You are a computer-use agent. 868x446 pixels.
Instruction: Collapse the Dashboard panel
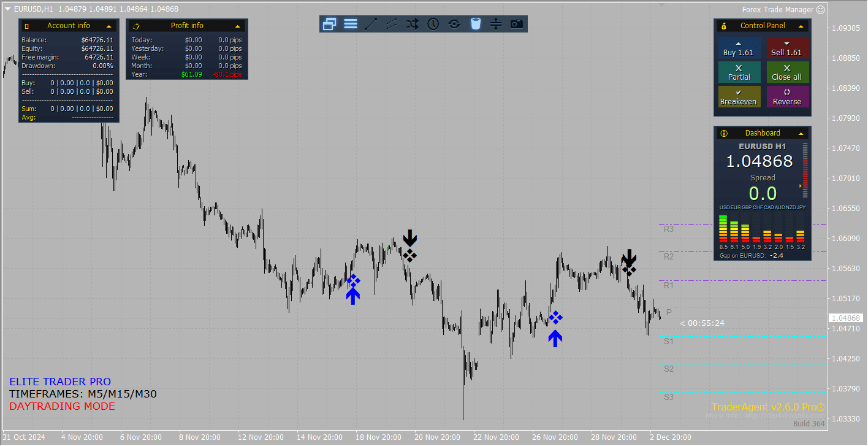pos(801,133)
